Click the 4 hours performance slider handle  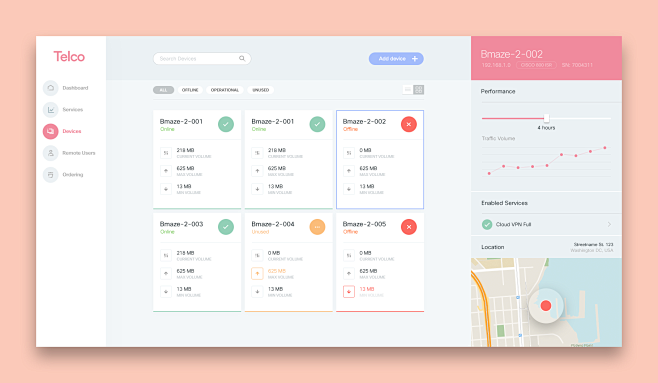click(x=546, y=118)
